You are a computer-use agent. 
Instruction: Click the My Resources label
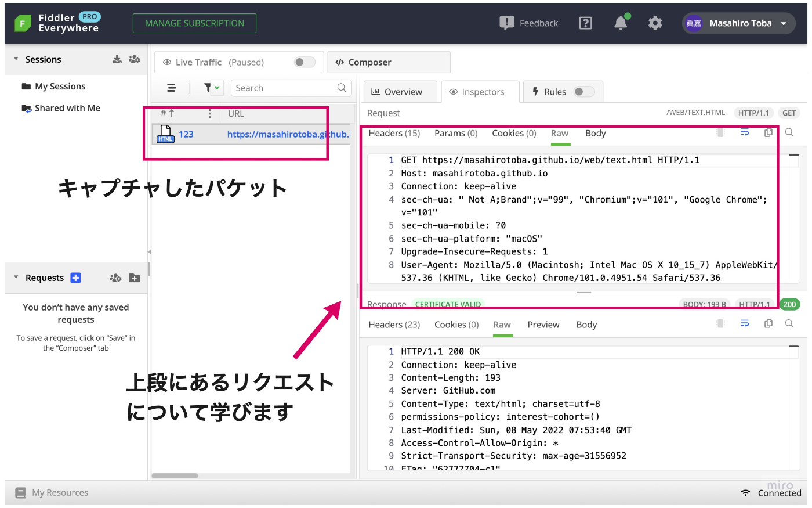[60, 493]
